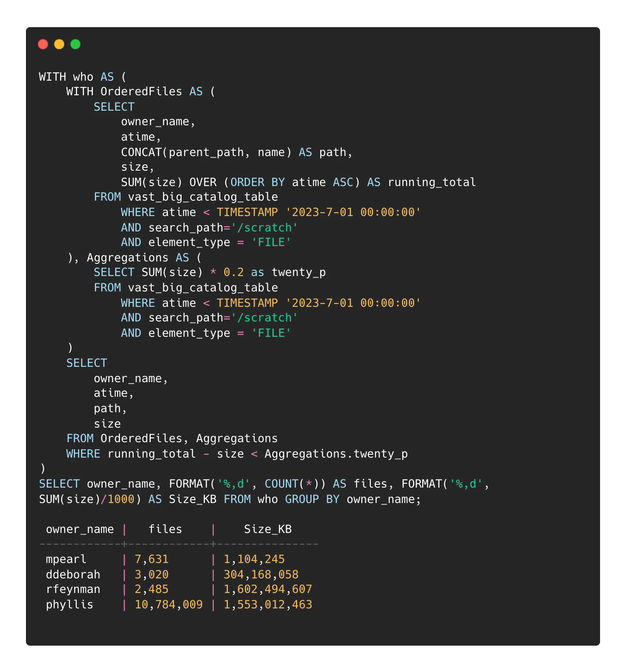This screenshot has height=672, width=626.
Task: Click '/1000' divisor in the last line
Action: [118, 499]
